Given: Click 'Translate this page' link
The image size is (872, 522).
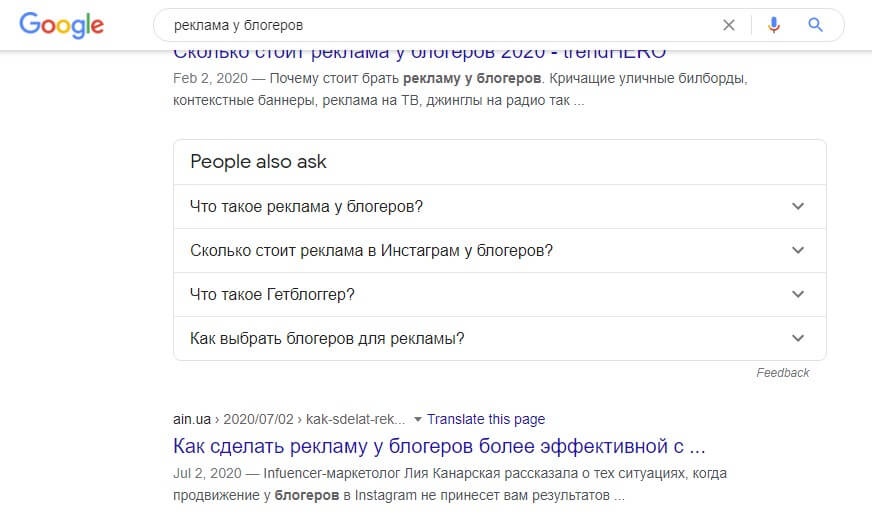Looking at the screenshot, I should tap(486, 419).
